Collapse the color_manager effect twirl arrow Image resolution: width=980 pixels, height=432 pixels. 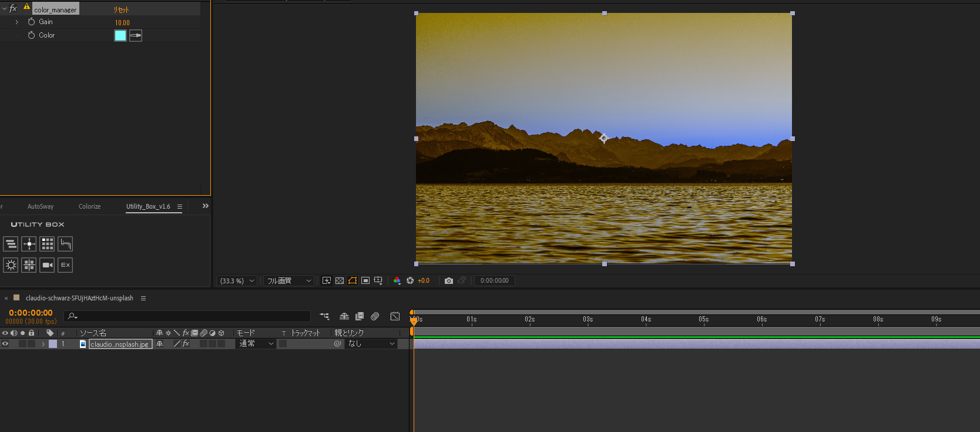coord(4,9)
